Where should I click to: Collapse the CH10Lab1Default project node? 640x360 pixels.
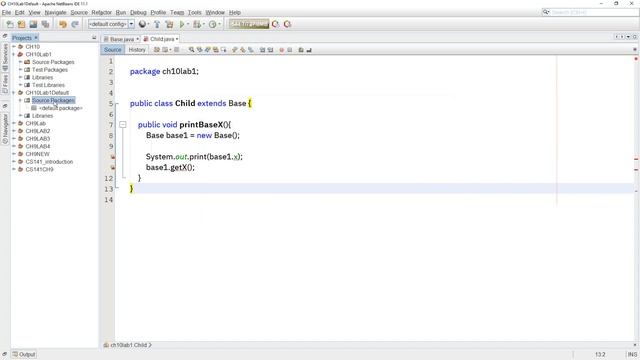point(14,93)
